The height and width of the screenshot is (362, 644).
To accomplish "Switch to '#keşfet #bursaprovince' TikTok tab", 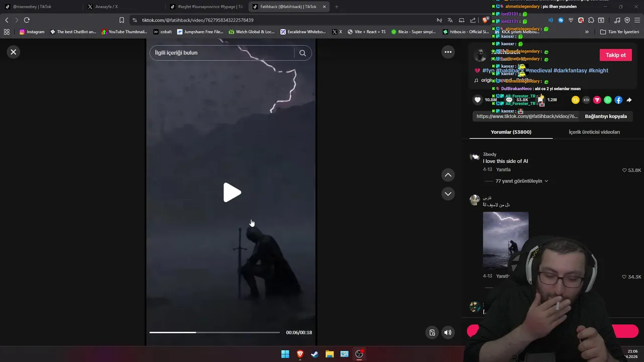I will click(207, 7).
